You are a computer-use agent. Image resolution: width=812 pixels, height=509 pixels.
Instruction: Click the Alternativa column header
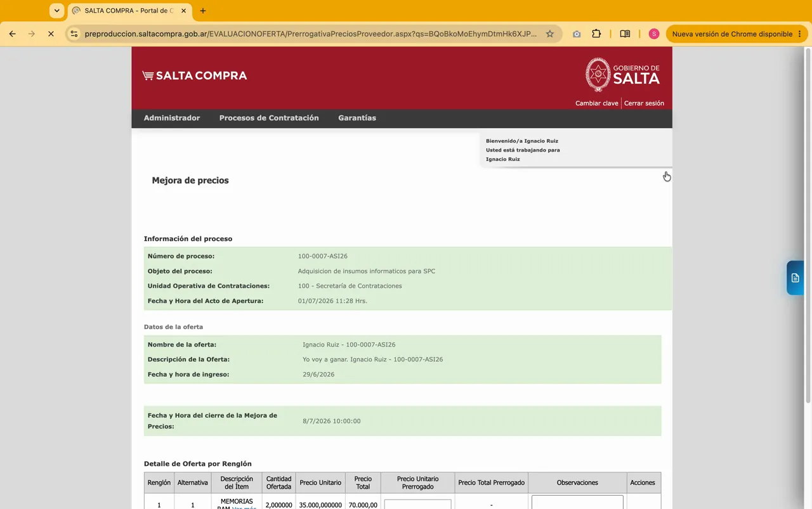coord(193,482)
